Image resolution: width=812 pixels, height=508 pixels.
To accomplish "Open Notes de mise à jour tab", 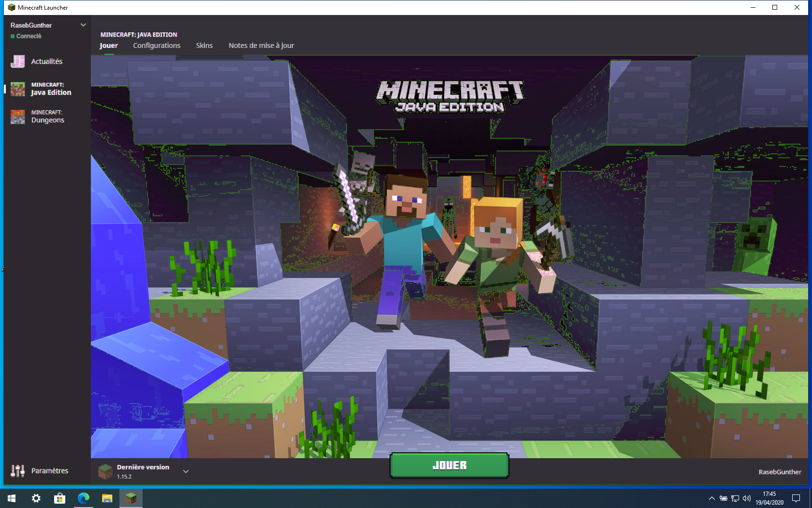I will click(261, 45).
